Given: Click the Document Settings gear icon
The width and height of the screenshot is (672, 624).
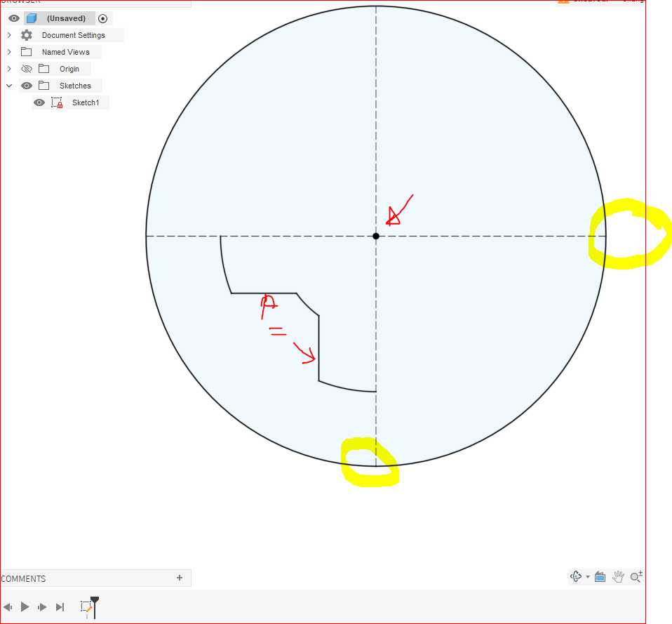Looking at the screenshot, I should pyautogui.click(x=26, y=35).
